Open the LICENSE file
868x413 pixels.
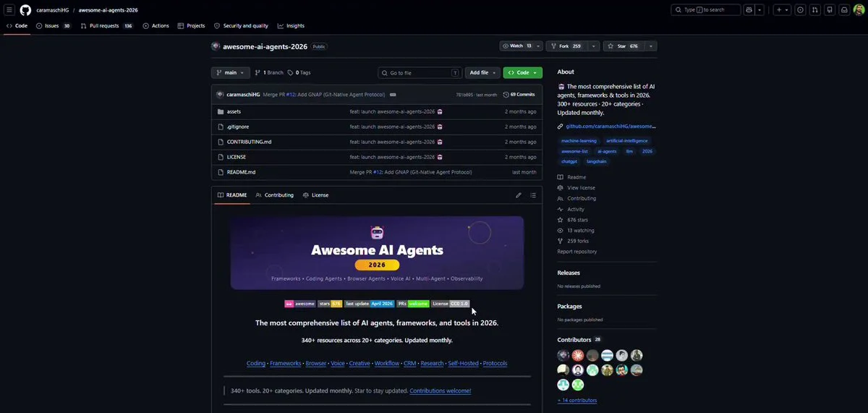point(237,157)
